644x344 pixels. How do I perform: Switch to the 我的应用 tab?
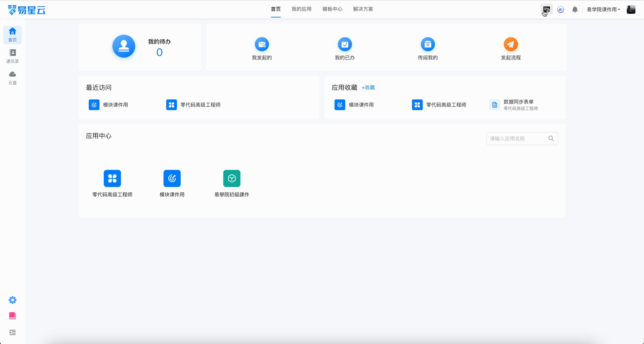tap(301, 9)
